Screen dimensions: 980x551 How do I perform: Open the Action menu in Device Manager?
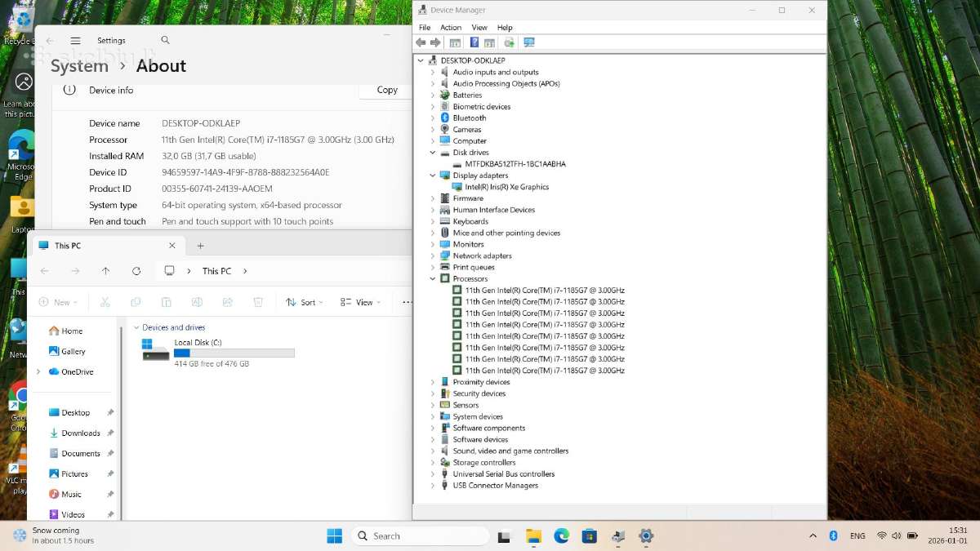coord(451,27)
